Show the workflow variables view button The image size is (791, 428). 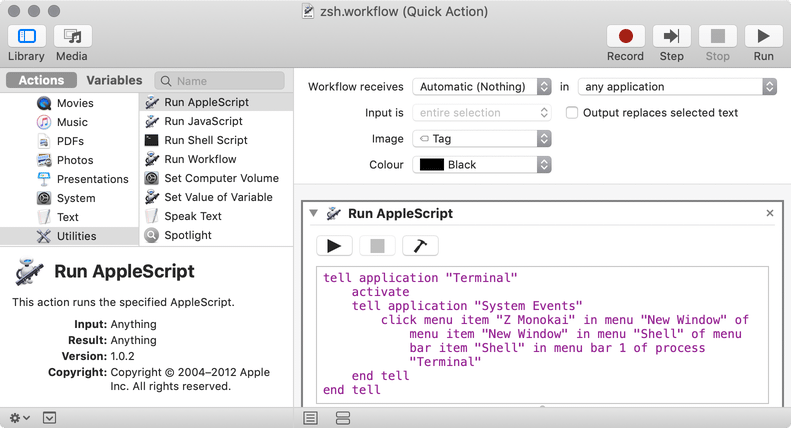click(x=343, y=418)
